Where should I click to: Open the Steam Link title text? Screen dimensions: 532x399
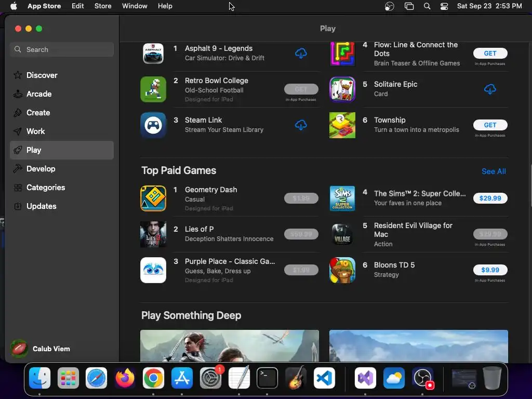coord(203,120)
